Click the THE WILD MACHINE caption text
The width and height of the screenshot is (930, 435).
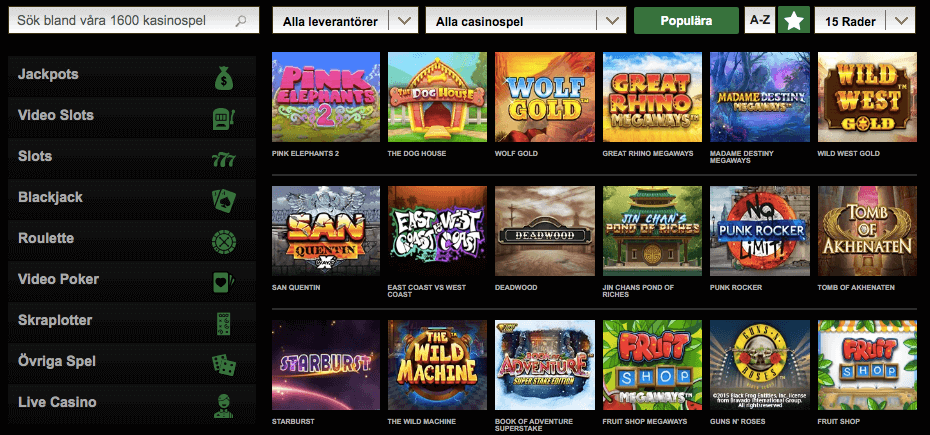(421, 422)
